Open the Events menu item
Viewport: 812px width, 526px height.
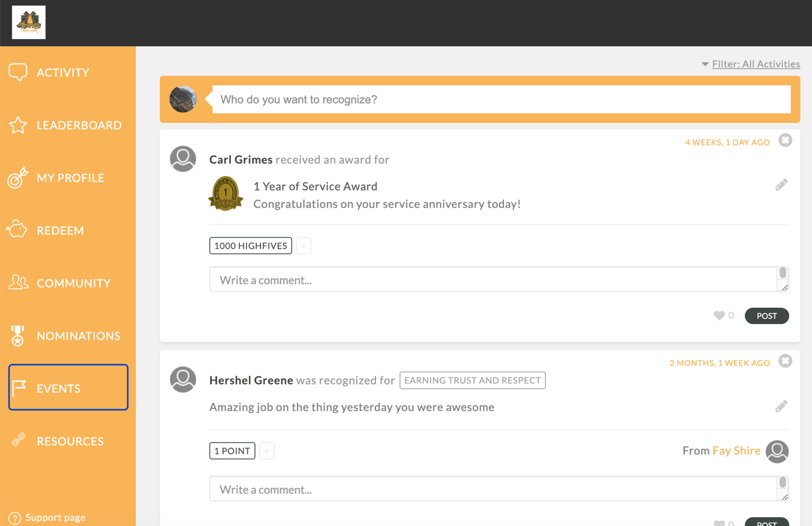point(68,388)
